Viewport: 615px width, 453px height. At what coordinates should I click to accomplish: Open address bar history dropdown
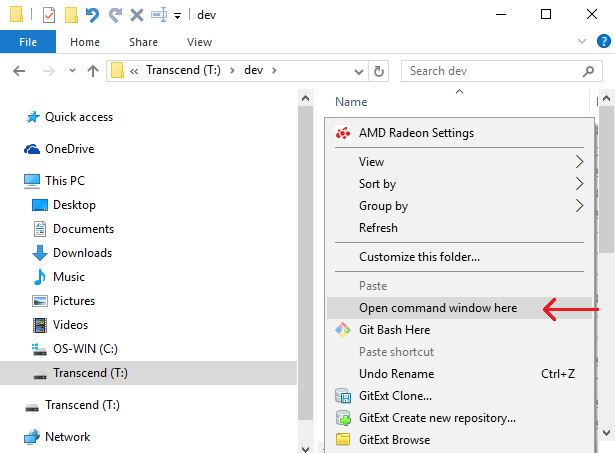tap(358, 72)
